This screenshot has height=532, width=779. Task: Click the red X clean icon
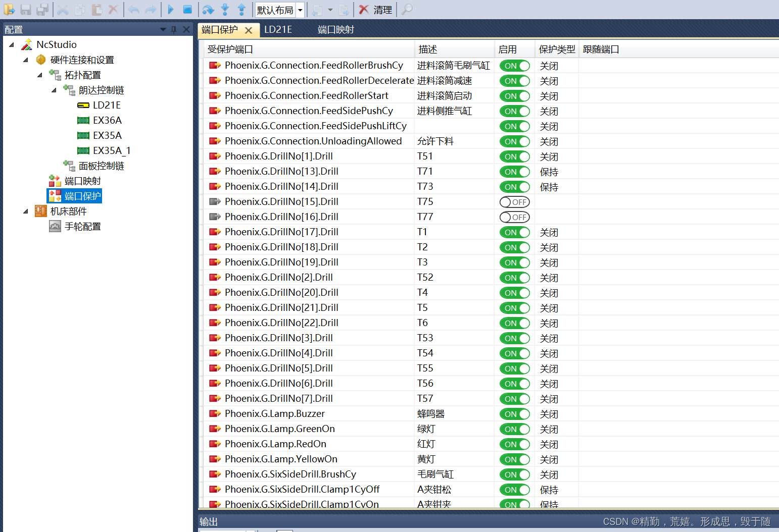(363, 9)
